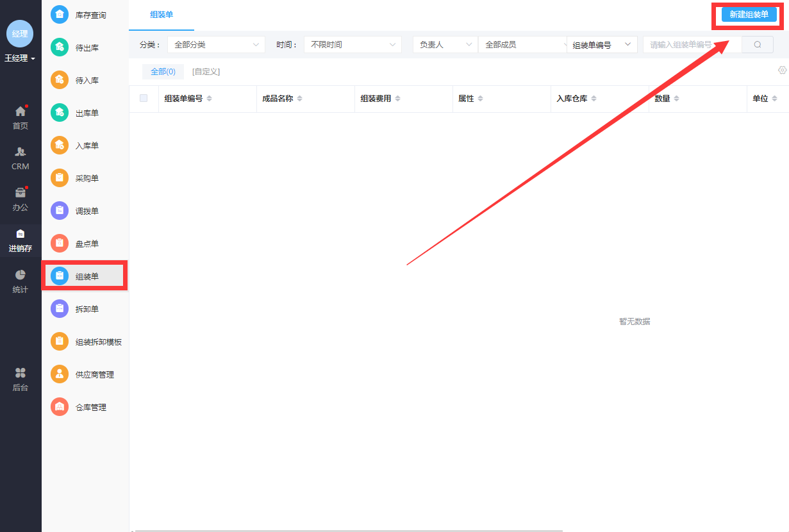This screenshot has width=789, height=532.
Task: Click the 待出库 sidebar icon
Action: coord(60,47)
